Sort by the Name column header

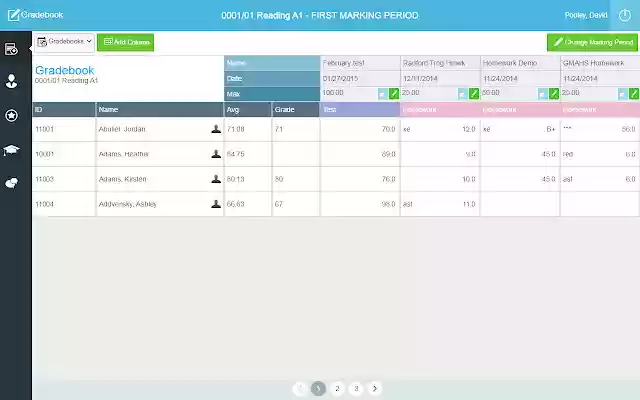coord(160,109)
